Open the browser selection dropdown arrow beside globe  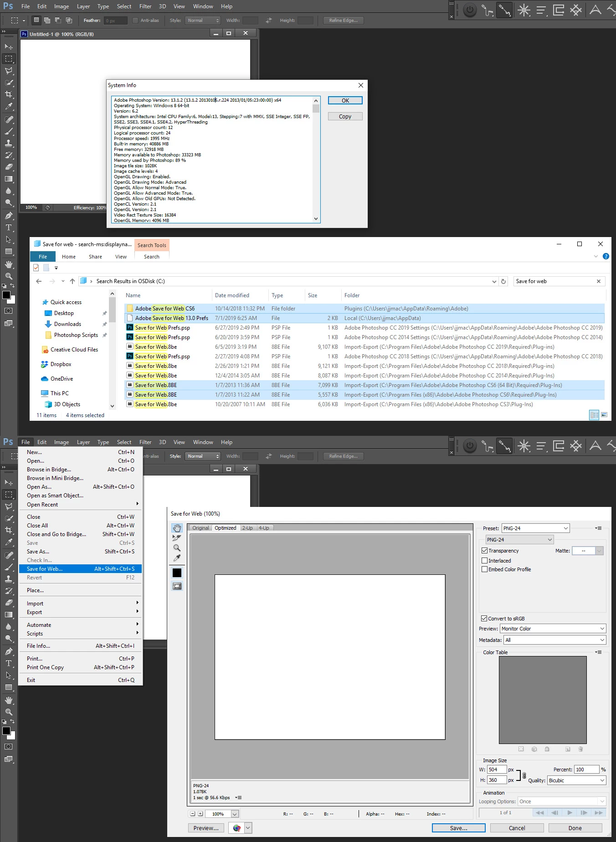(248, 828)
